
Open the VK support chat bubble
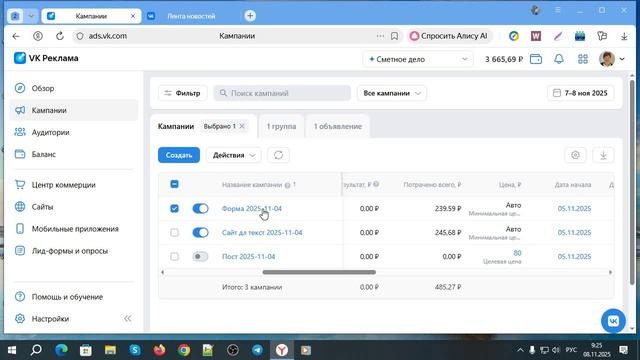(x=613, y=321)
